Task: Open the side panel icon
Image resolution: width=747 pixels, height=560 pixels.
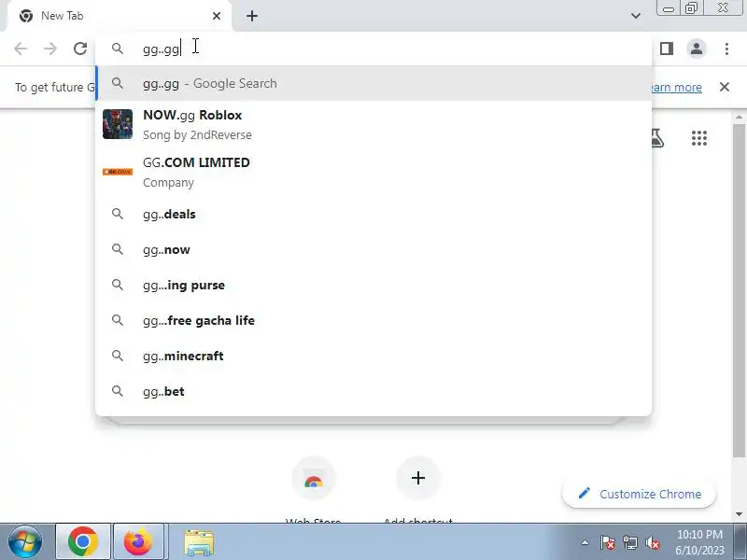Action: point(667,49)
